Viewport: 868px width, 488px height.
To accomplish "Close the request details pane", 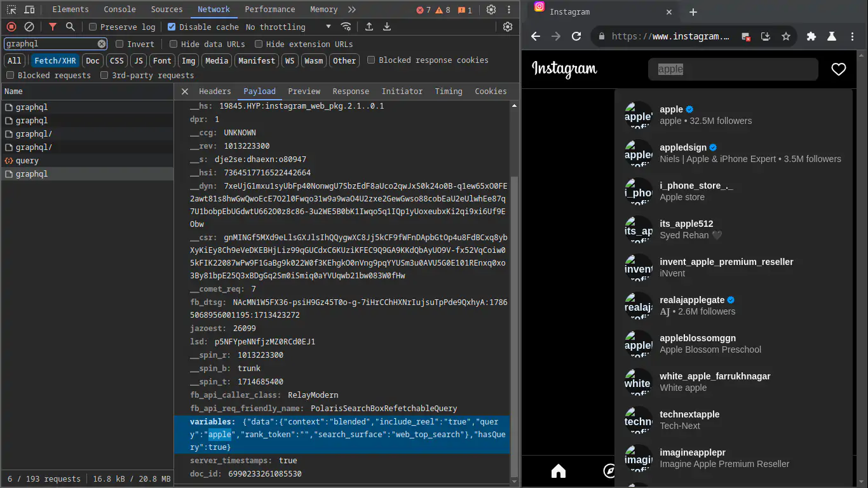I will [184, 91].
